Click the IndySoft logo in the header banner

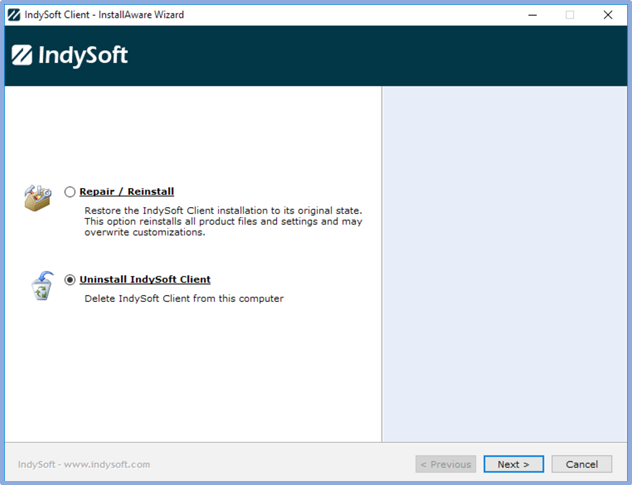pos(70,56)
